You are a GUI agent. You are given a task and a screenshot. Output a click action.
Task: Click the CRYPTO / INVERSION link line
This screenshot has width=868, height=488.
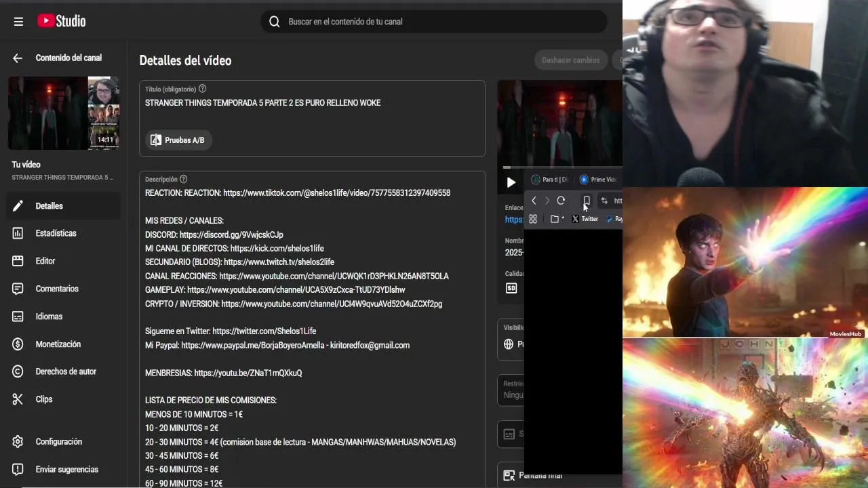[x=294, y=304]
